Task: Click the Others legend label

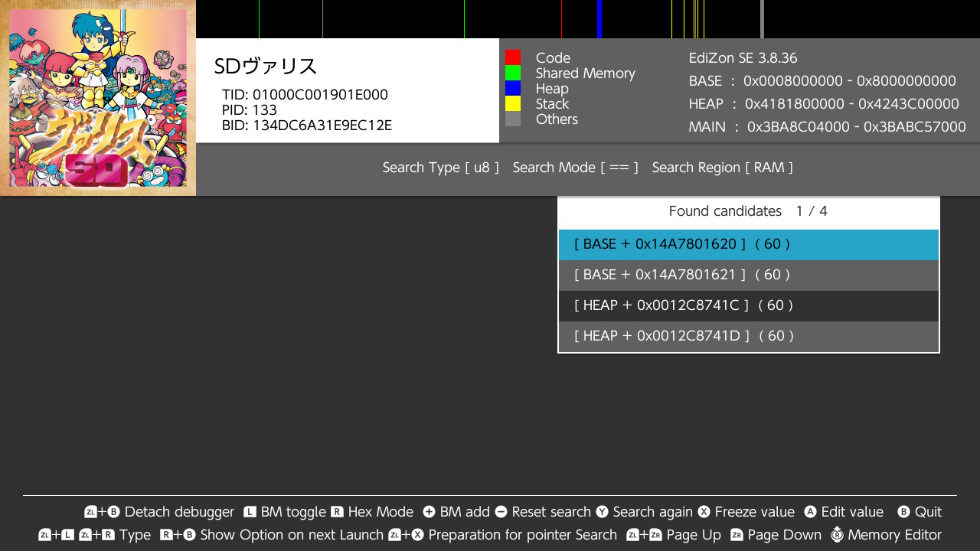Action: [x=557, y=119]
